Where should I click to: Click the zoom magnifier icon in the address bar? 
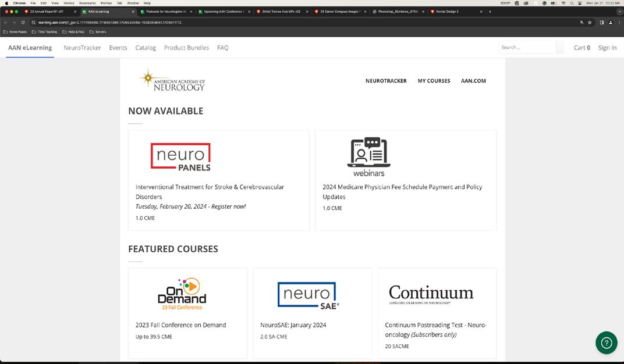tap(582, 23)
